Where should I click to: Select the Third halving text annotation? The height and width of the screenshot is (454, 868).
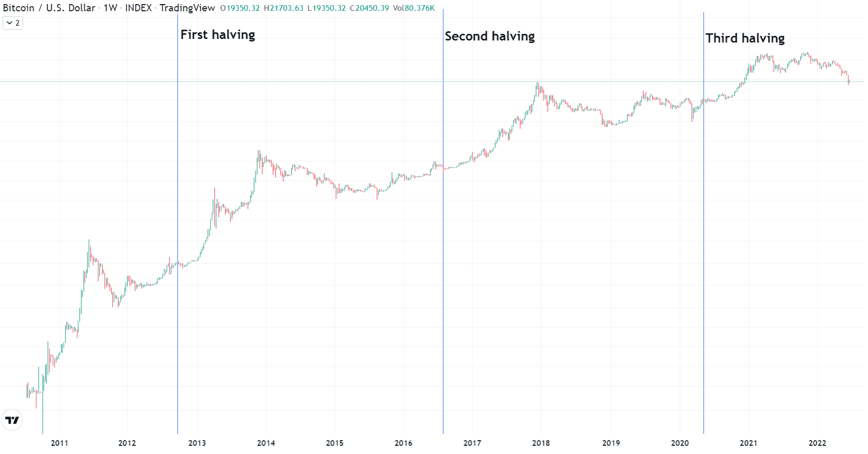[x=745, y=38]
